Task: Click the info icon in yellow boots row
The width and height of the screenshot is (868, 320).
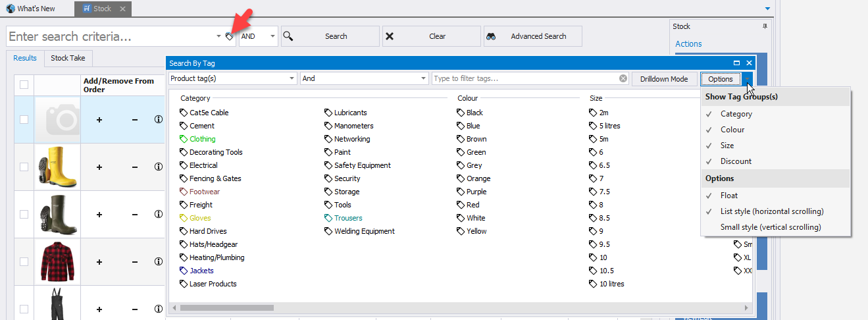Action: 158,167
